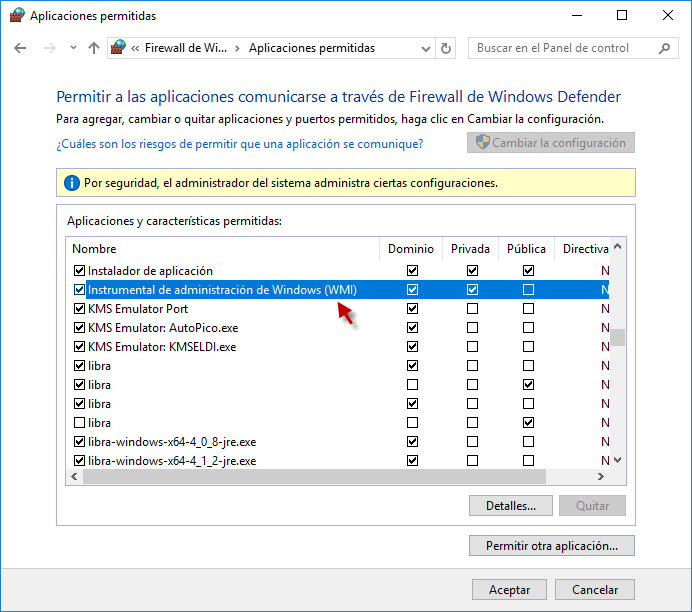Image resolution: width=692 pixels, height=612 pixels.
Task: Toggle Privada checkbox for KMS Emulator Port
Action: point(472,308)
